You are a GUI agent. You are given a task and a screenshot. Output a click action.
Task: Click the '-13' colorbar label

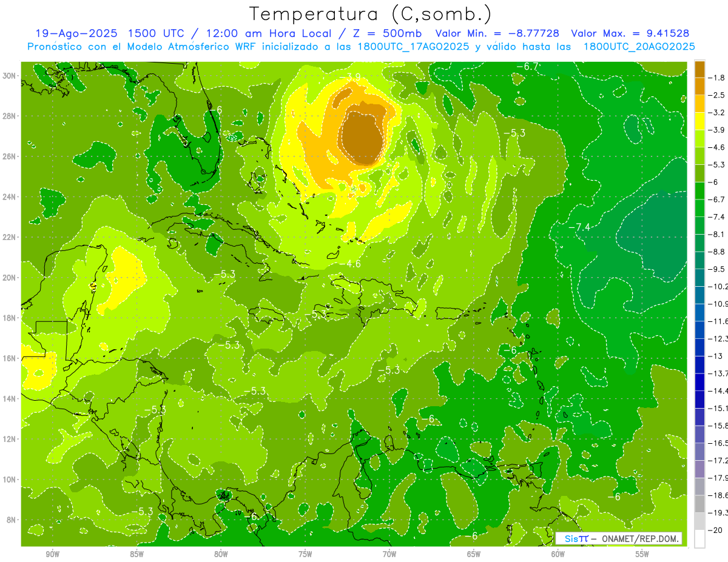(x=715, y=356)
